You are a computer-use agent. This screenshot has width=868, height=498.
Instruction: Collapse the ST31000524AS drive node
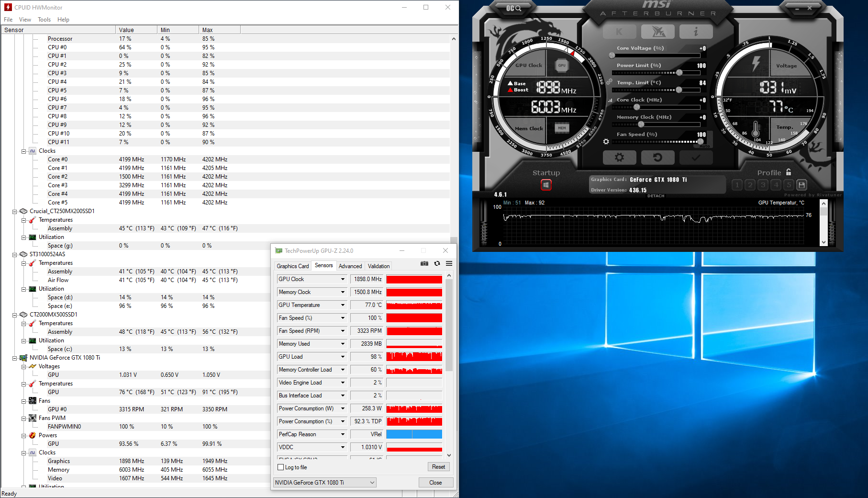point(15,254)
